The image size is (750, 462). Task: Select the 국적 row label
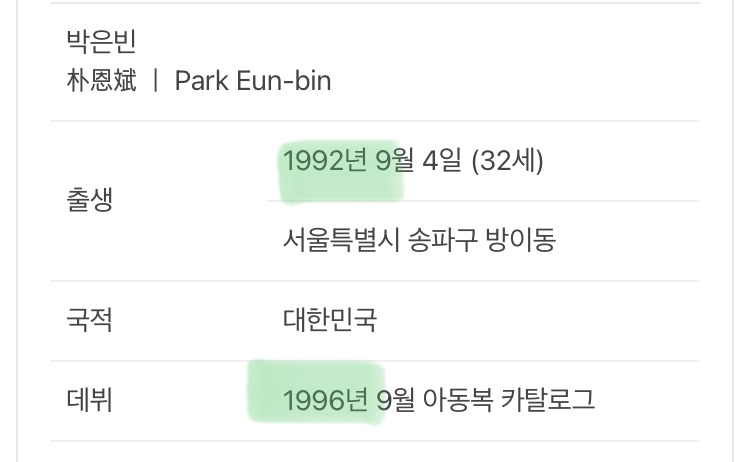[x=90, y=319]
